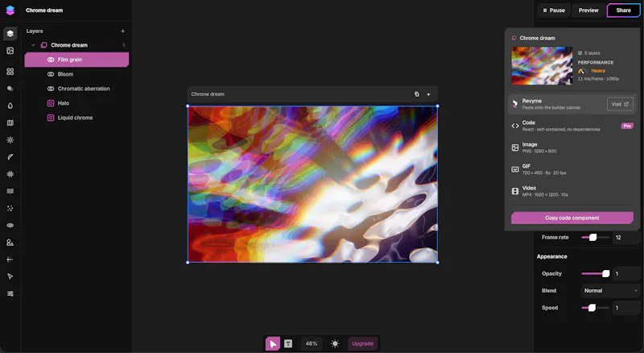Collapse the Chrome dream layer group
Viewport: 644px width, 353px height.
[33, 45]
